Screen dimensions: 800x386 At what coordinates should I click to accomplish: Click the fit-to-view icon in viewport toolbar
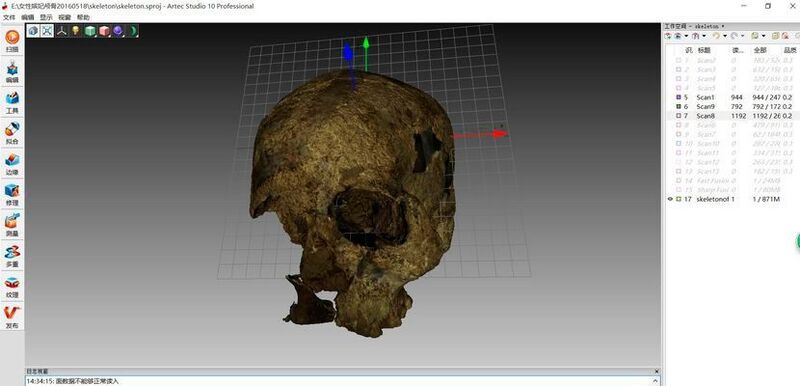tap(47, 31)
